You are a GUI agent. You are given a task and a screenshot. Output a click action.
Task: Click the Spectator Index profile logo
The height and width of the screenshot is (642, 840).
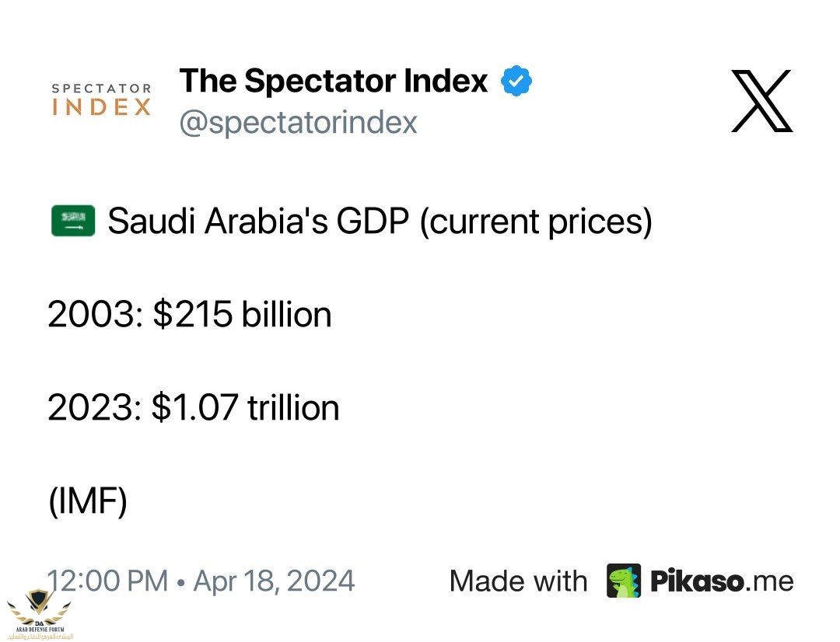[x=101, y=99]
